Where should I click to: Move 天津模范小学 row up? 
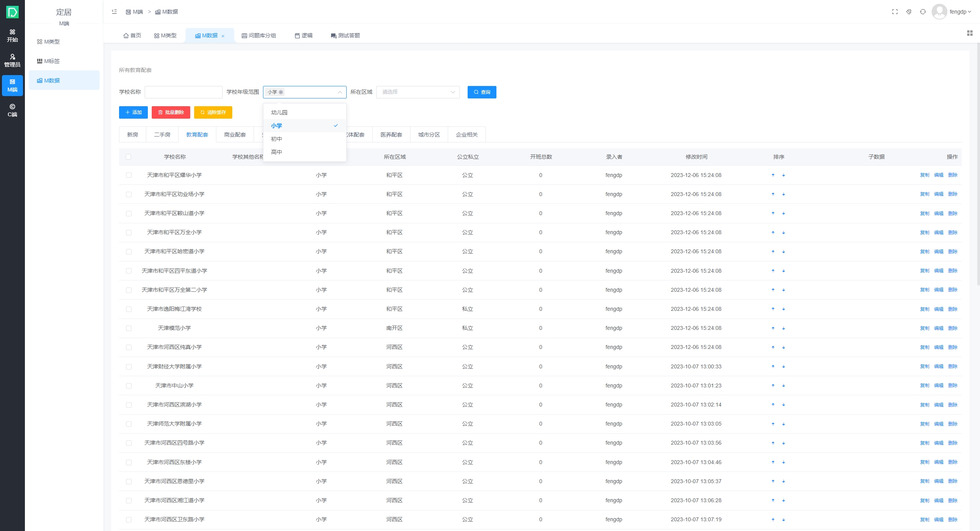coord(773,328)
